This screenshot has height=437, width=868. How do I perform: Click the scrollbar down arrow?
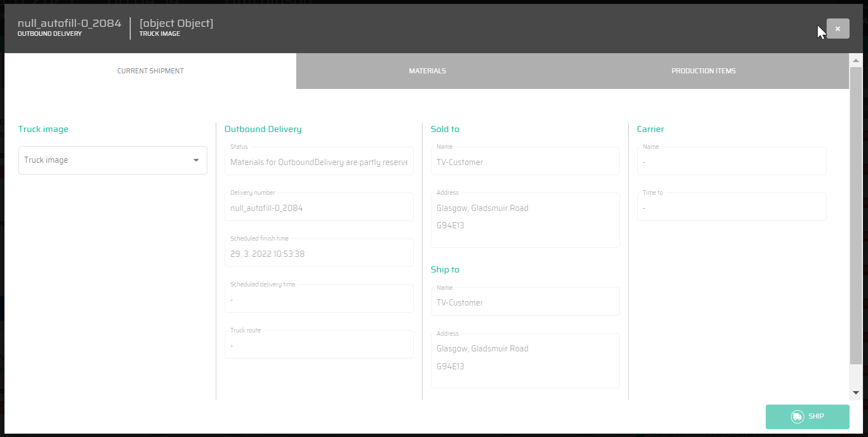(x=855, y=393)
